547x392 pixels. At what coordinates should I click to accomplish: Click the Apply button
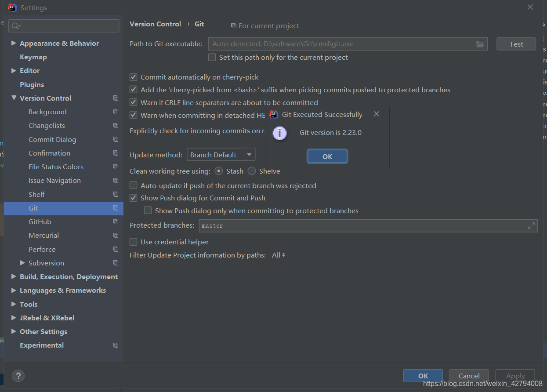[x=515, y=376]
